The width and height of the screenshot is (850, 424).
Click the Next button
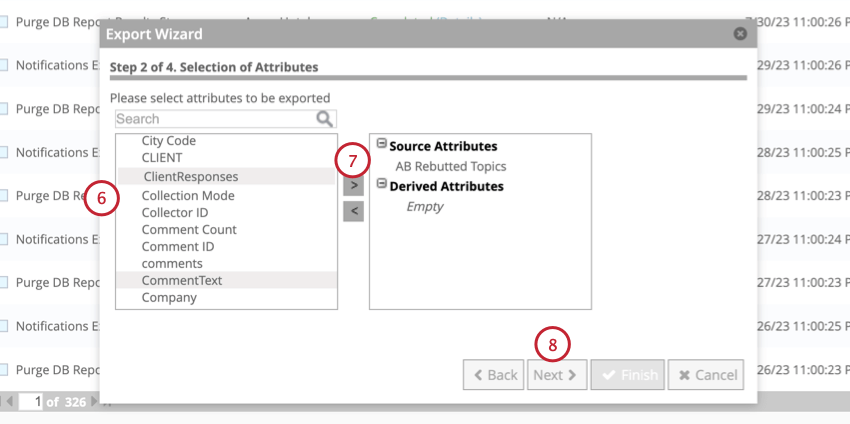point(556,375)
